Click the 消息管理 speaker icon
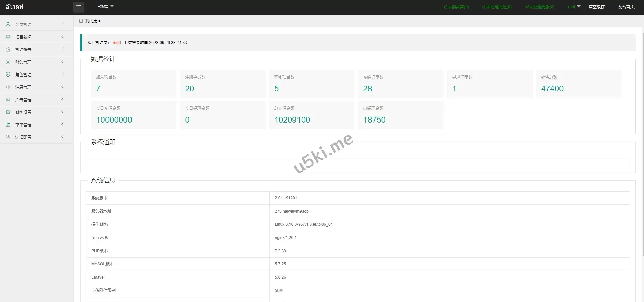This screenshot has width=644, height=302. click(8, 87)
